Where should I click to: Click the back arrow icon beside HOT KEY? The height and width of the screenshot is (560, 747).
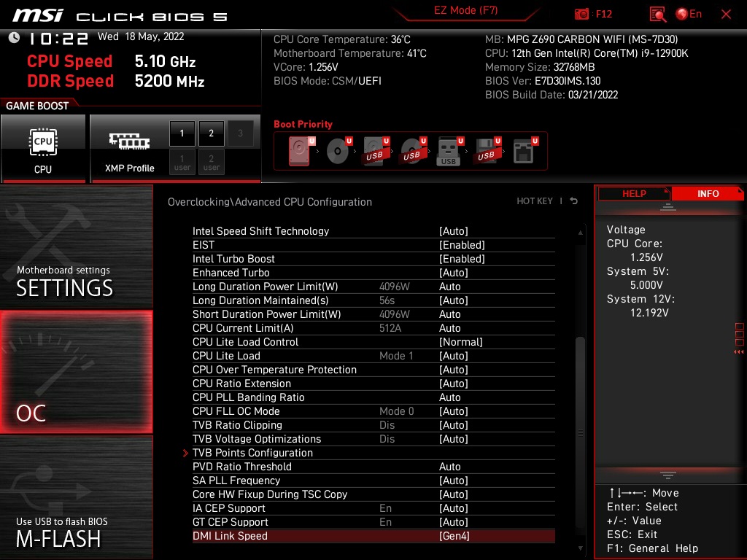pos(573,201)
